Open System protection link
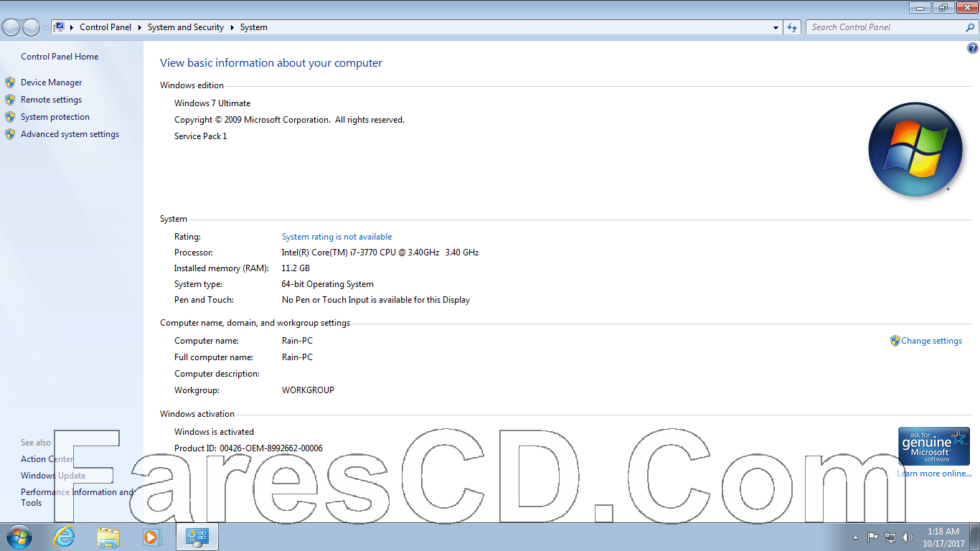The image size is (980, 551). tap(55, 117)
